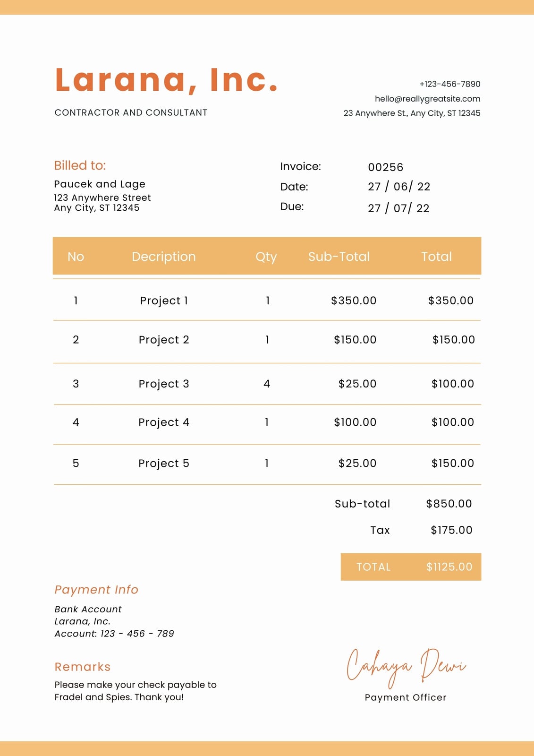Click the invoice date 27 / 06/ 22
This screenshot has height=756, width=534.
tap(399, 187)
